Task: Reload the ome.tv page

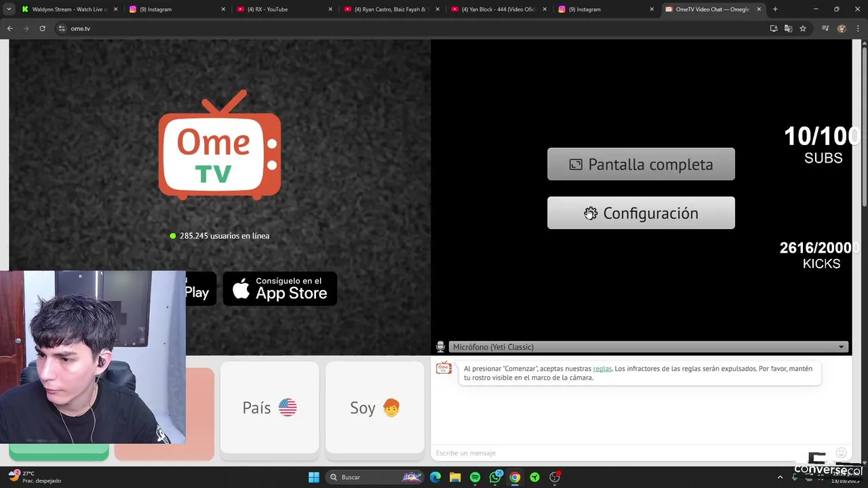Action: [x=42, y=28]
